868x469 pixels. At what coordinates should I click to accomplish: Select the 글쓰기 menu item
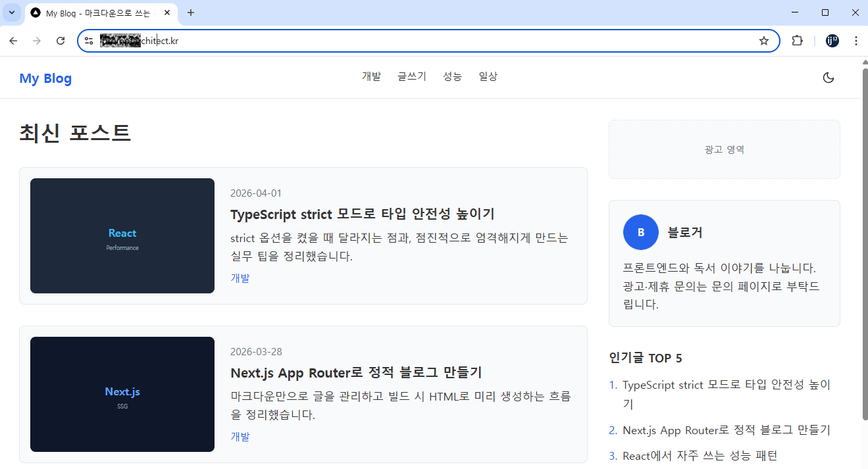point(411,76)
